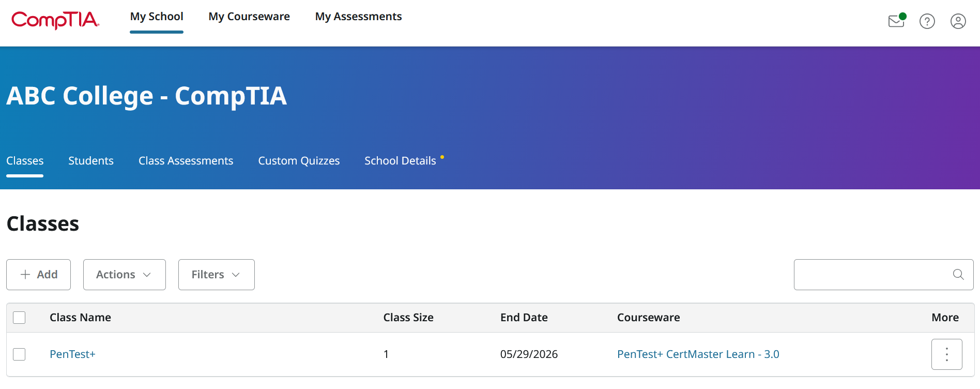Click the search magnifier icon

coord(958,275)
